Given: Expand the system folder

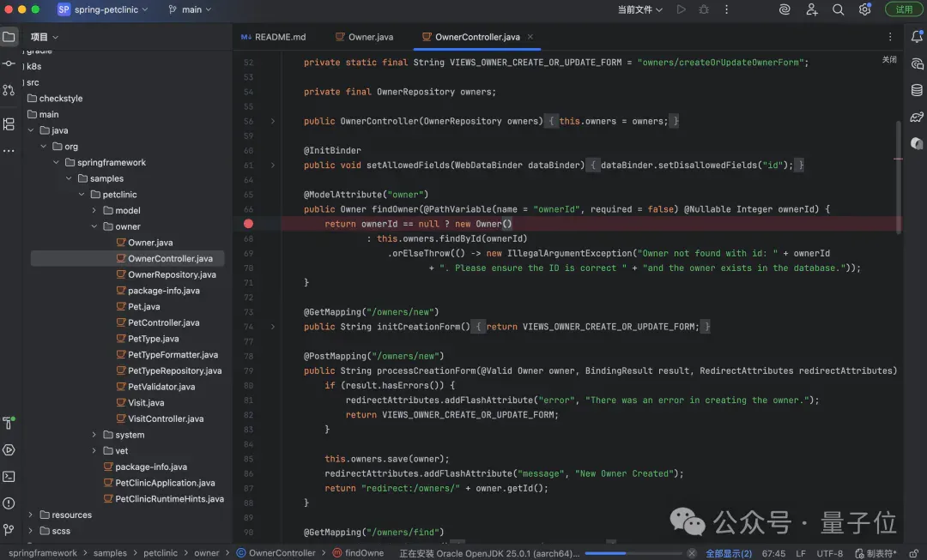Looking at the screenshot, I should point(94,434).
